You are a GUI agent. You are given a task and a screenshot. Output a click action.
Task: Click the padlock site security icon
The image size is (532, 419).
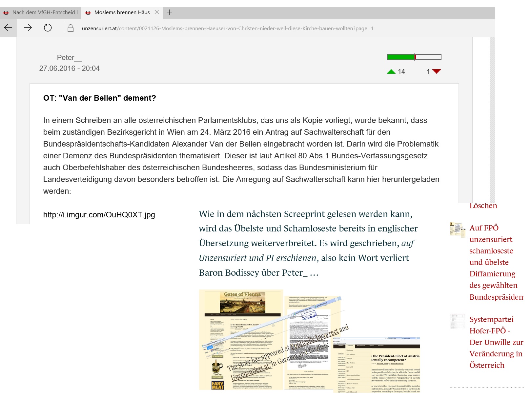(71, 28)
